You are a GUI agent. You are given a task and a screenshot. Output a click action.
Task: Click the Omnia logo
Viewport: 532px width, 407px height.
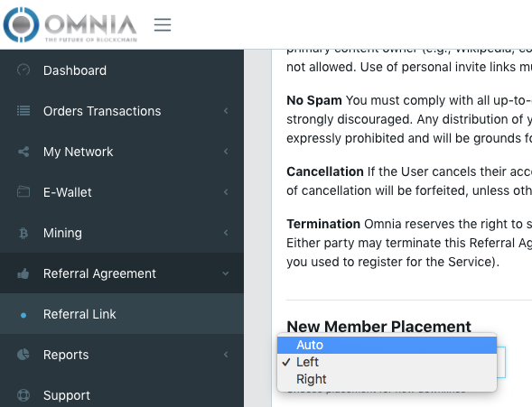click(70, 24)
